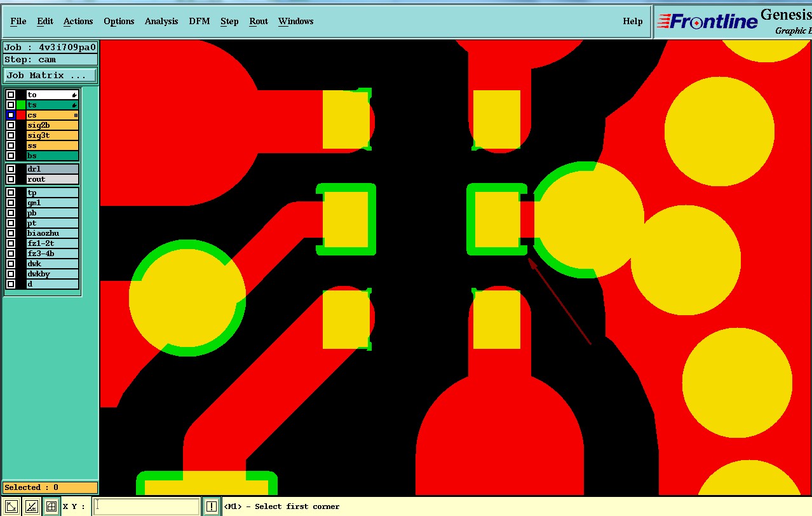This screenshot has height=516, width=812.
Task: Click the angle-measure icon in bottom bar
Action: pyautogui.click(x=32, y=506)
